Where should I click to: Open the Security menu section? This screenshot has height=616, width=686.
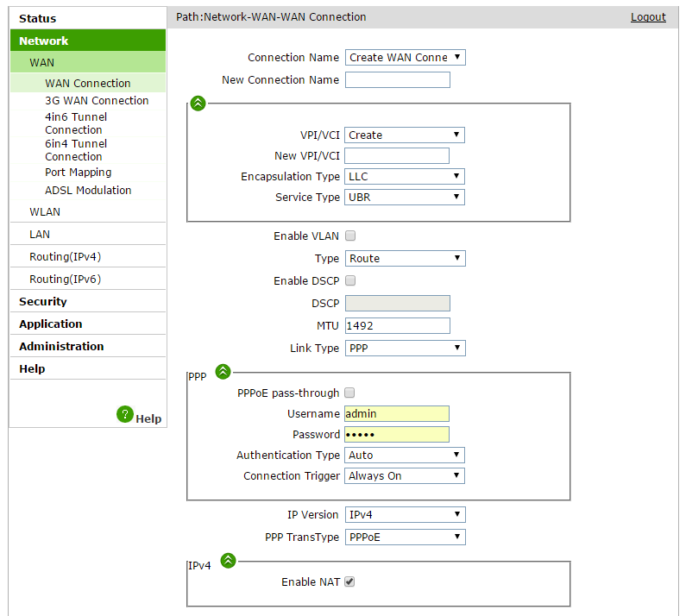pos(43,302)
